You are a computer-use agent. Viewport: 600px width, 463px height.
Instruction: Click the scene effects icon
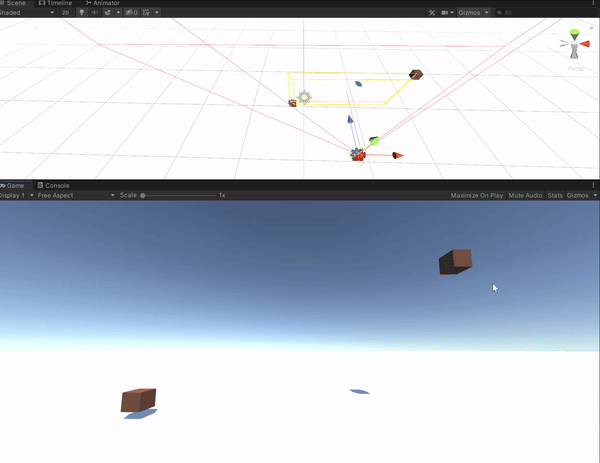pos(107,13)
